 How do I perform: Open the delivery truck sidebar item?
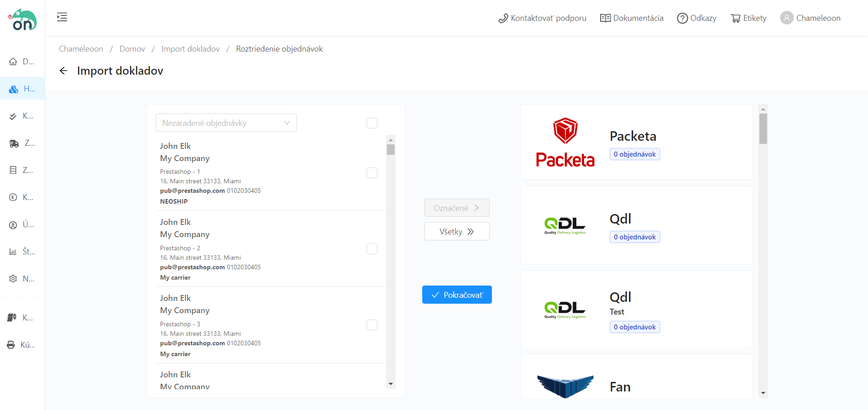point(14,143)
